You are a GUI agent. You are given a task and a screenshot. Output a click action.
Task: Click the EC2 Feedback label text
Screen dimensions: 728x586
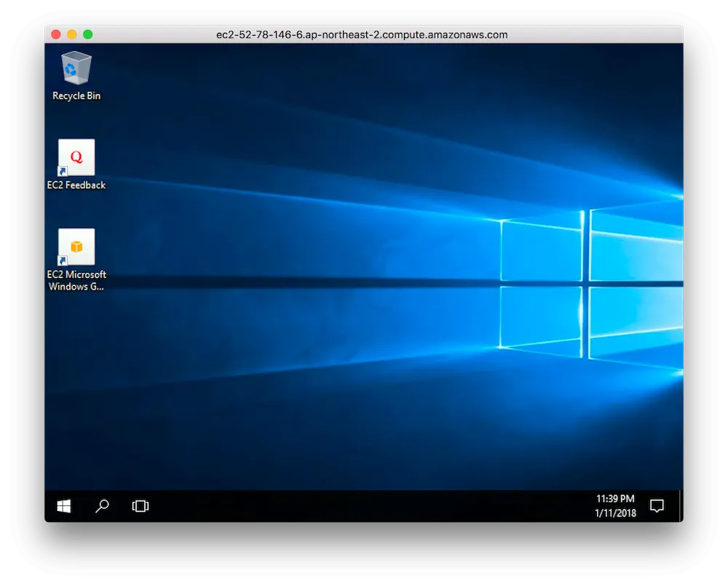[76, 185]
